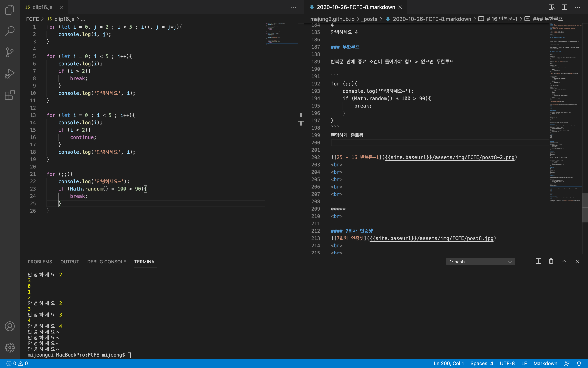
Task: Click '# 16 반복문-1' breadcrumb segment
Action: pos(502,19)
